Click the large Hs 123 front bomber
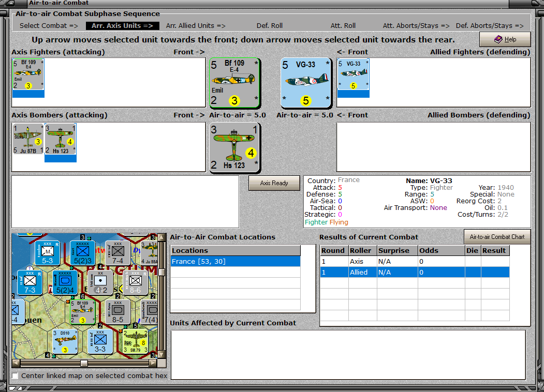Image resolution: width=544 pixels, height=392 pixels. (x=234, y=148)
